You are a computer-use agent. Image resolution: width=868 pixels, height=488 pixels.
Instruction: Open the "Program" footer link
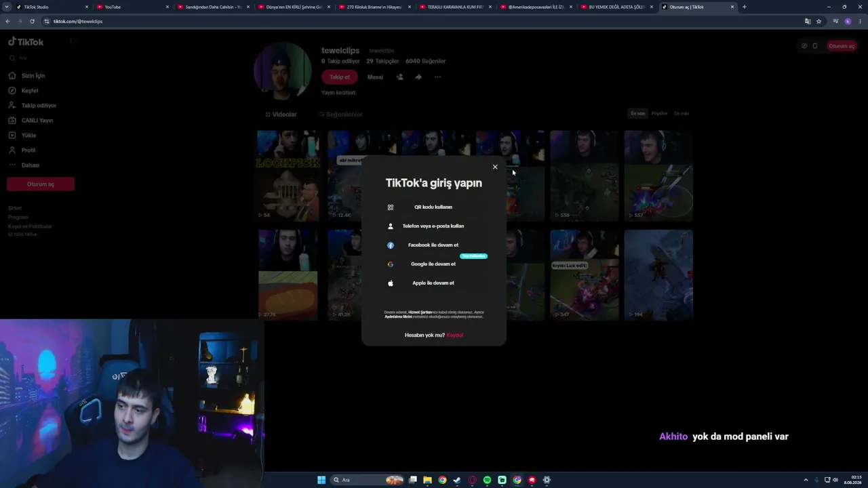click(x=18, y=218)
